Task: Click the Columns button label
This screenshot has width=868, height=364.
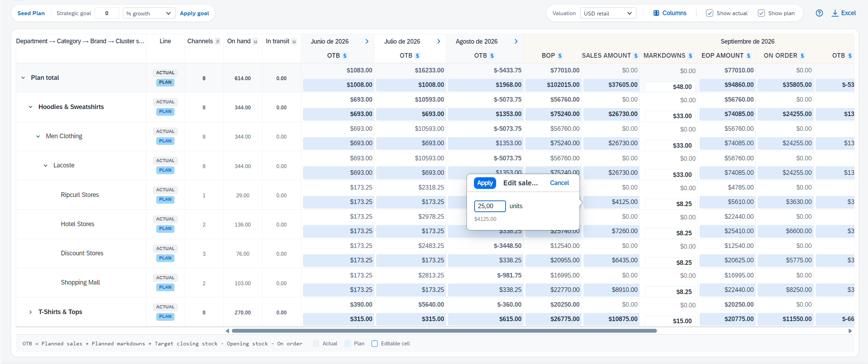Action: (x=674, y=13)
